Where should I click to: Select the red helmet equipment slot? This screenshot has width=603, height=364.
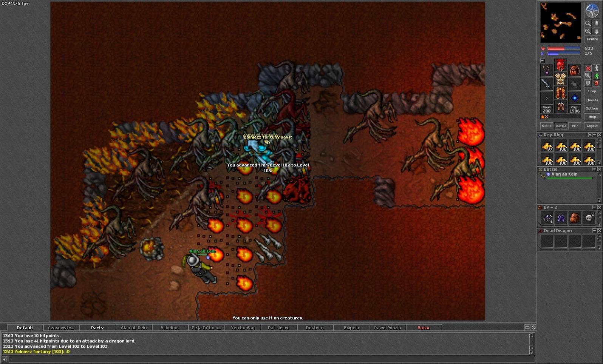[x=560, y=65]
